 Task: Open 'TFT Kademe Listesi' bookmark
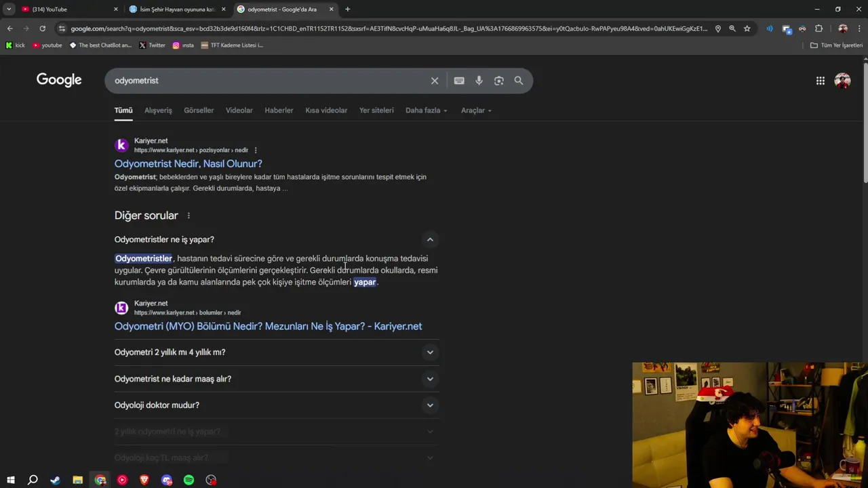[232, 45]
